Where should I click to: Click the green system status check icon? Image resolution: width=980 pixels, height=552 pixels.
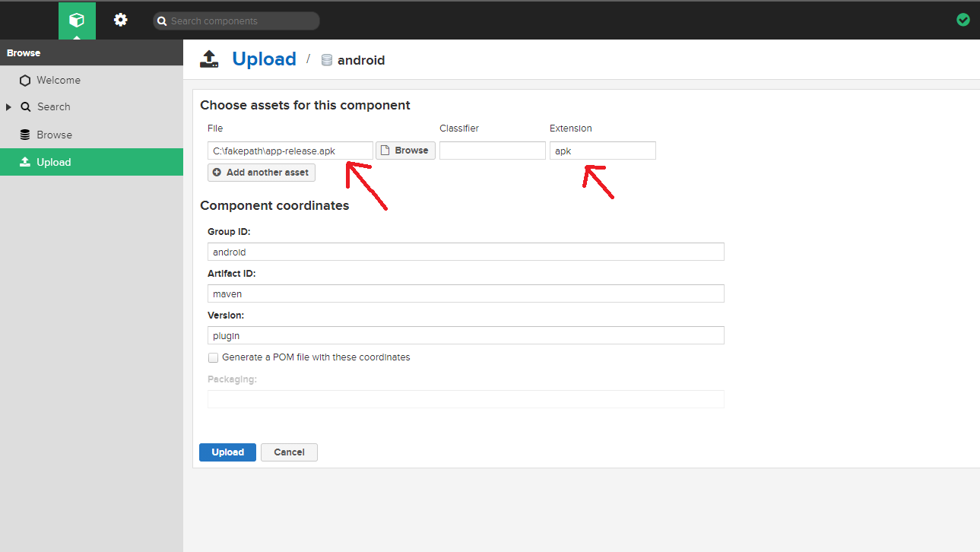(x=963, y=20)
